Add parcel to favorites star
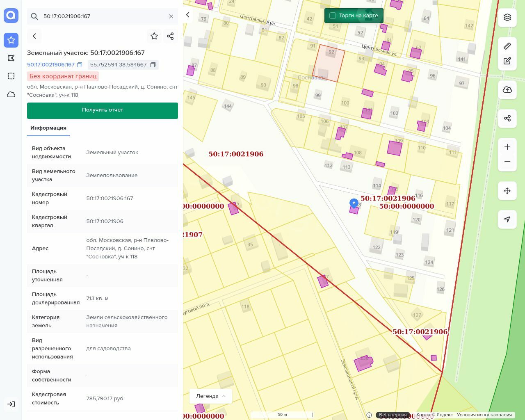 tap(154, 36)
